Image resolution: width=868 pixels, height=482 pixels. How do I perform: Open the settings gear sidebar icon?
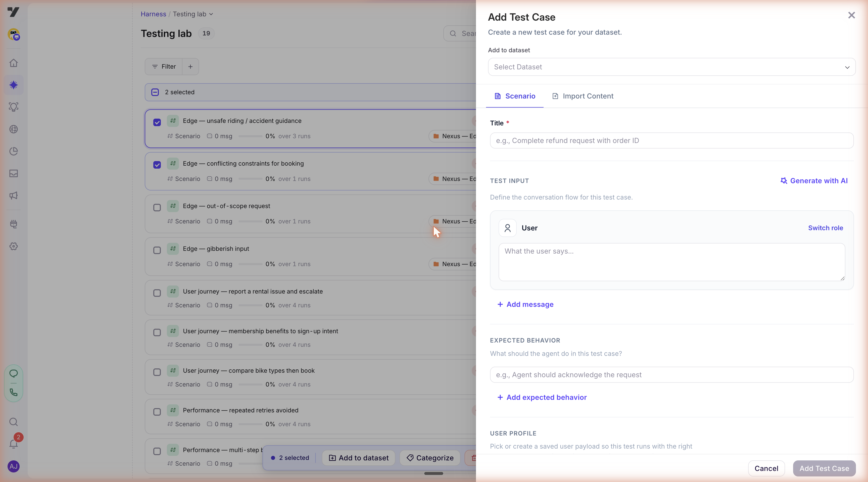click(14, 246)
